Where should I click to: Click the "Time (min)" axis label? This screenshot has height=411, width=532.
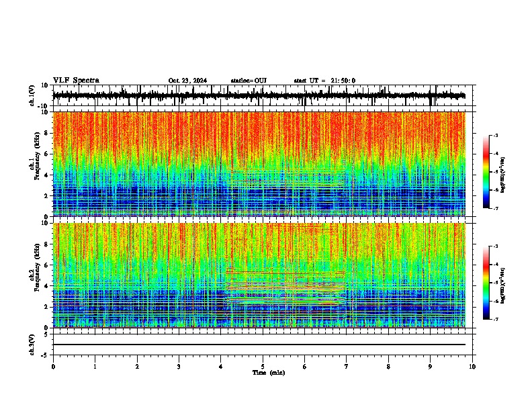pyautogui.click(x=269, y=373)
